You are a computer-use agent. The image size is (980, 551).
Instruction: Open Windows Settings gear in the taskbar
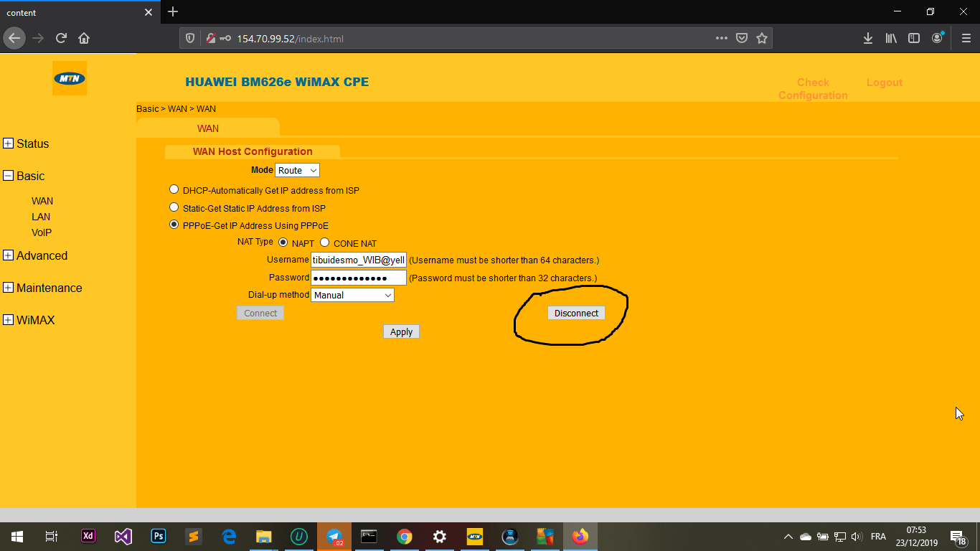(x=440, y=536)
